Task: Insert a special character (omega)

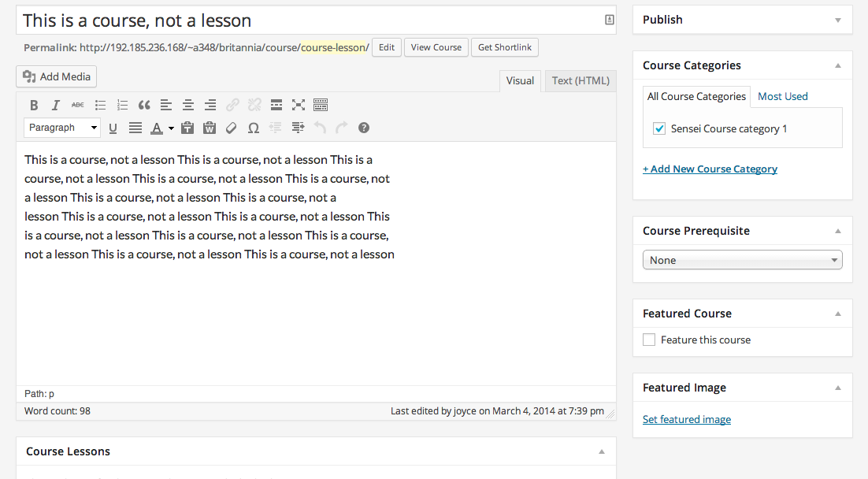Action: (x=254, y=128)
